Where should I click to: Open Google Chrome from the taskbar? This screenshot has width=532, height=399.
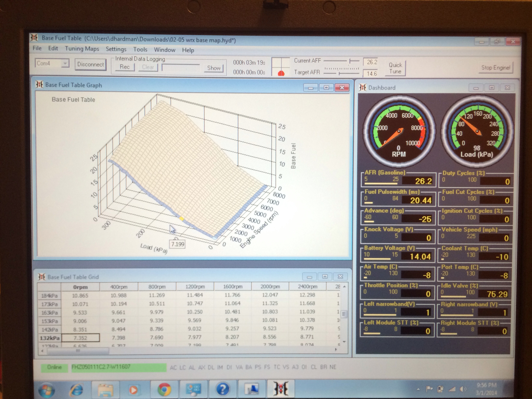point(164,389)
